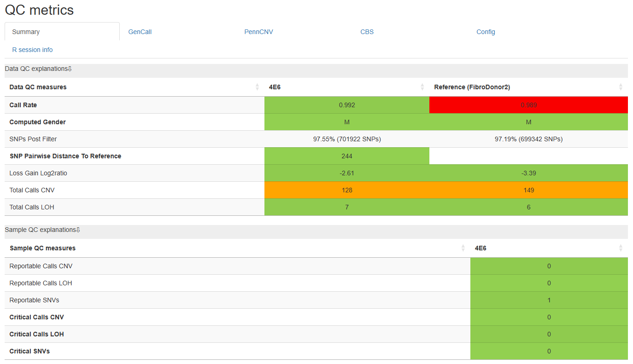Open the CBS tab

click(x=367, y=32)
